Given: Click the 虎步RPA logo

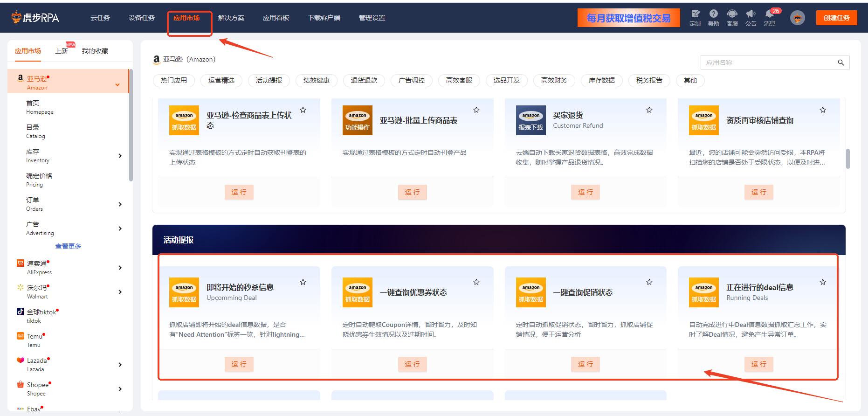Looking at the screenshot, I should pyautogui.click(x=35, y=18).
